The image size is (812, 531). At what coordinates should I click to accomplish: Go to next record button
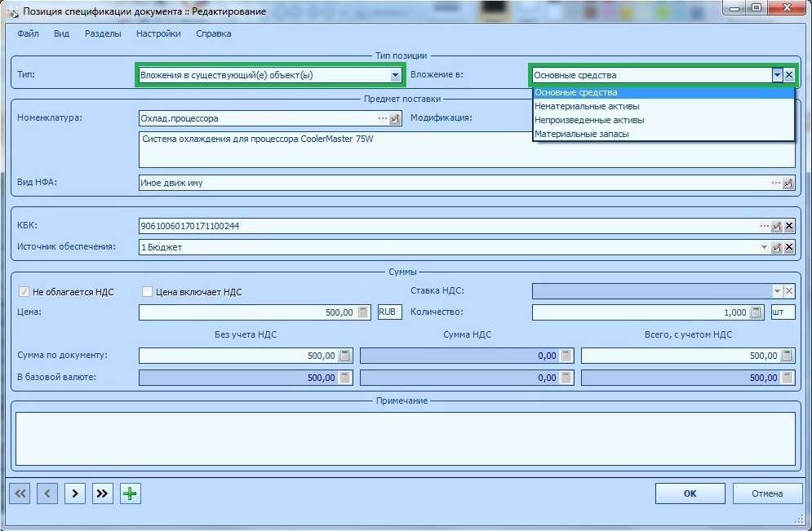point(74,493)
